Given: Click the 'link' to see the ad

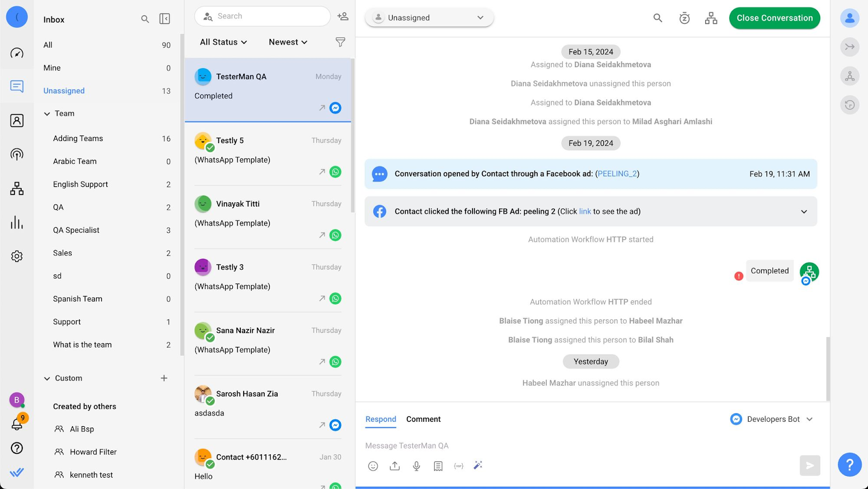Looking at the screenshot, I should click(585, 211).
